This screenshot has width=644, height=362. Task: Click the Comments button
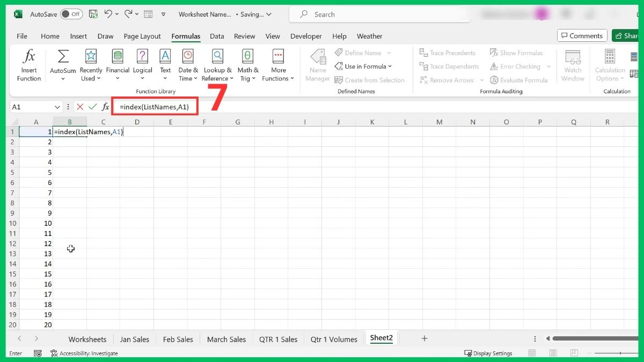click(582, 35)
